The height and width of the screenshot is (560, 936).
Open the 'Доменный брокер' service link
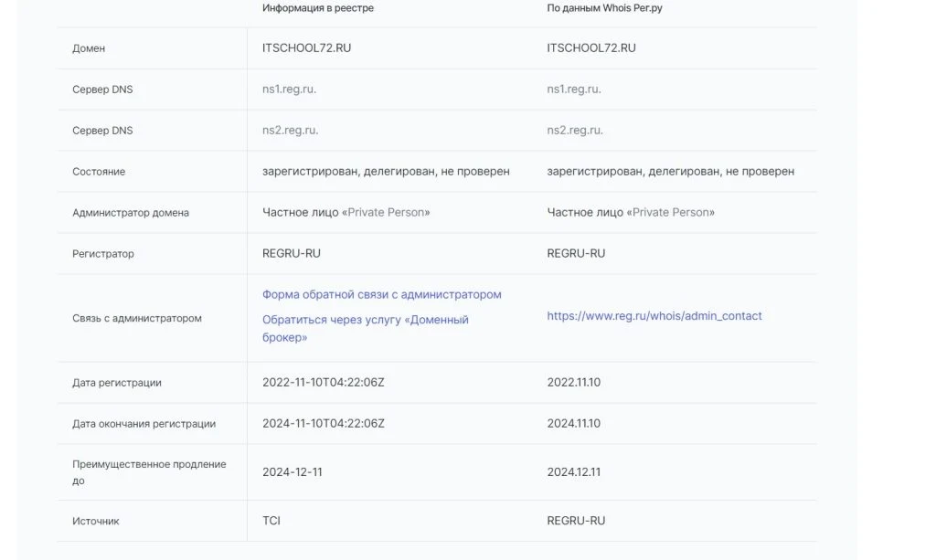click(x=366, y=329)
